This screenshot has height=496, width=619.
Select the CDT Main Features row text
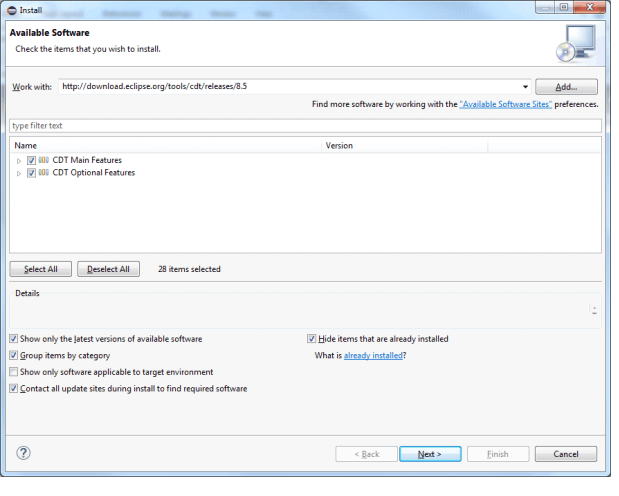coord(87,160)
